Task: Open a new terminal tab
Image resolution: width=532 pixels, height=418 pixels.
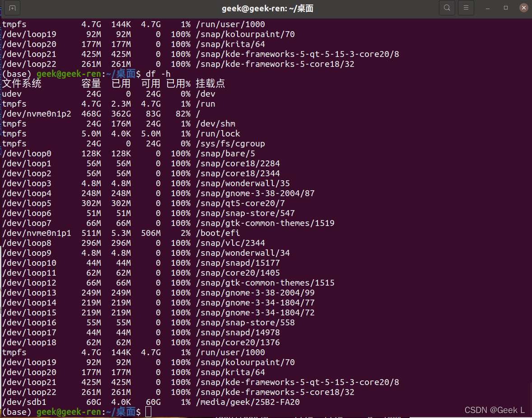Action: tap(12, 8)
